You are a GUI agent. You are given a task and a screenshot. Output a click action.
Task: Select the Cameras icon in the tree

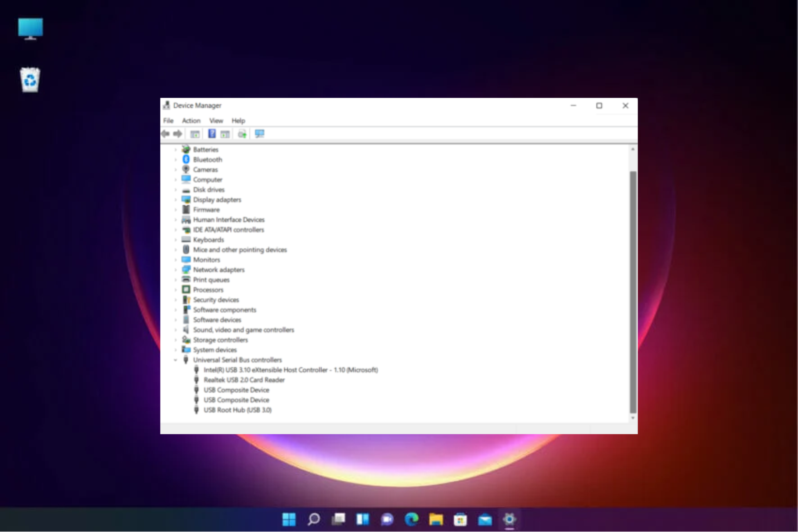[x=186, y=169]
